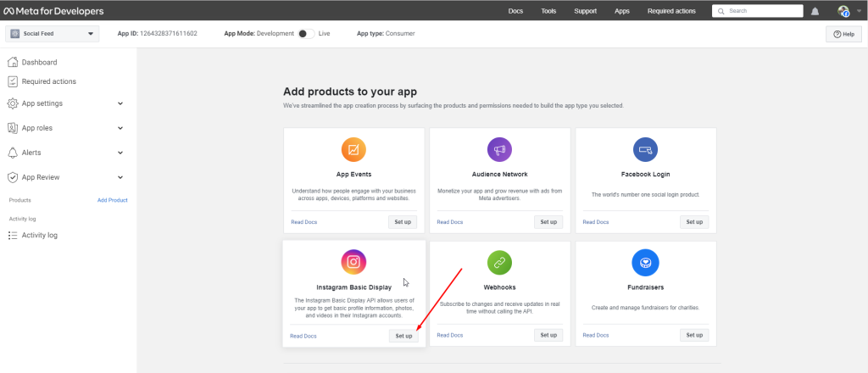Read Docs for App Events
Viewport: 868px width, 373px height.
coord(304,222)
